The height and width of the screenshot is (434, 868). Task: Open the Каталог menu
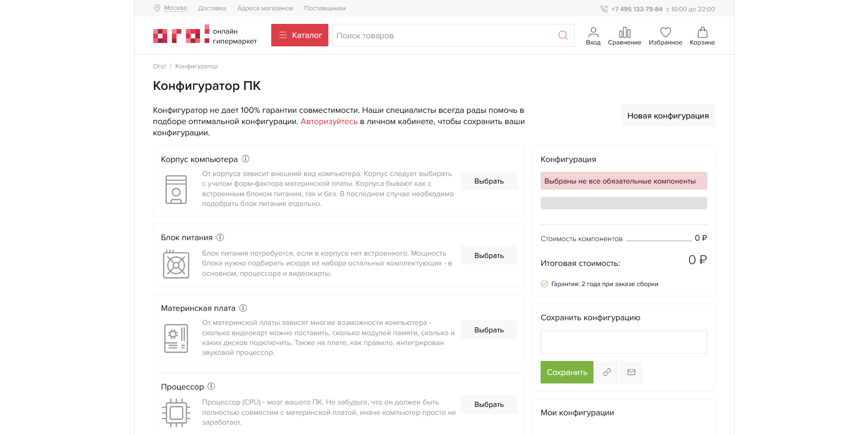coord(300,35)
